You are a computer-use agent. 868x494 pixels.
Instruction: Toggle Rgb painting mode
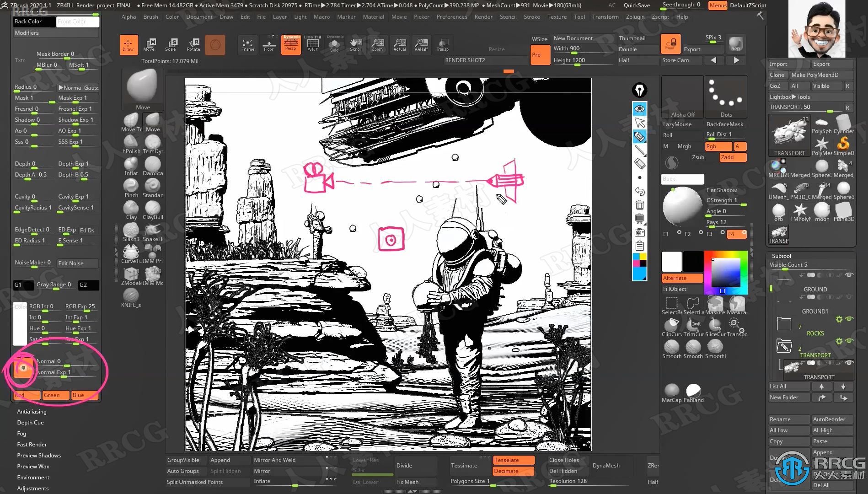718,146
